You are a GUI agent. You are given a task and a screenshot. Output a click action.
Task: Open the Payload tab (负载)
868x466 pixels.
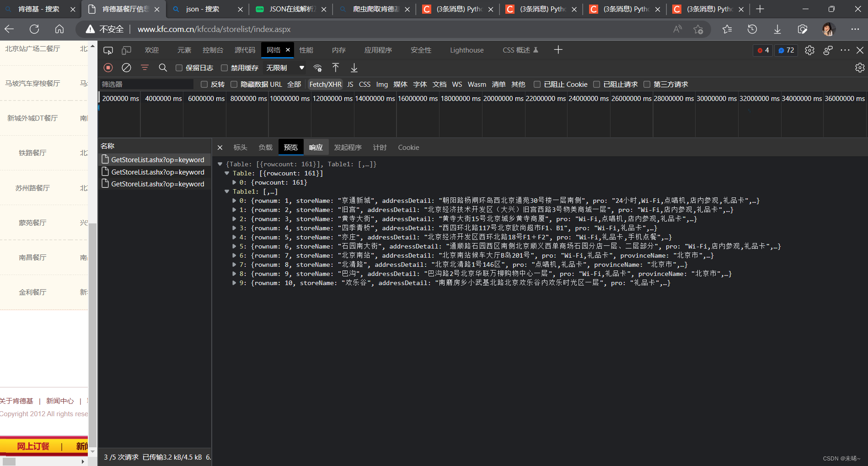click(265, 148)
